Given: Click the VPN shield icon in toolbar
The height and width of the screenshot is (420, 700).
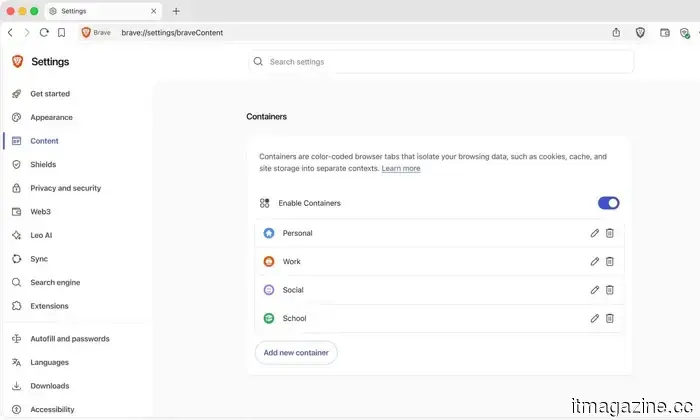Looking at the screenshot, I should tap(684, 33).
